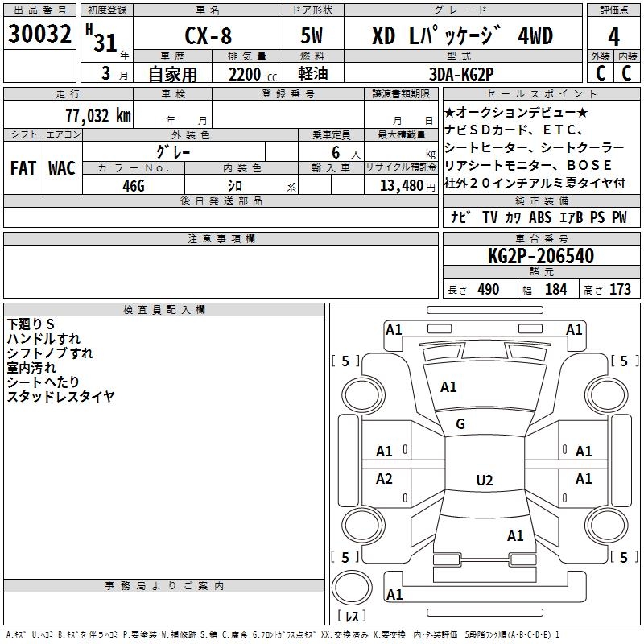This screenshot has width=644, height=644.
Task: Click the model code 3DA-KG2P
Action: (x=461, y=74)
